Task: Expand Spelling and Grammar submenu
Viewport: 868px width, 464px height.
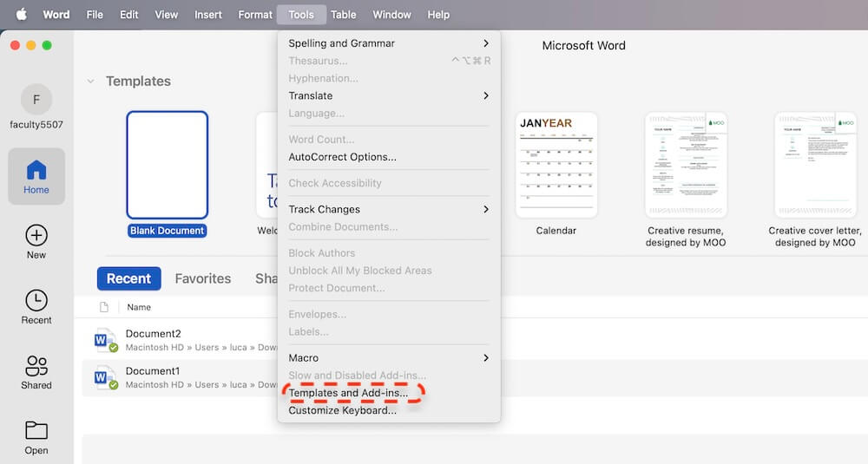Action: tap(389, 43)
